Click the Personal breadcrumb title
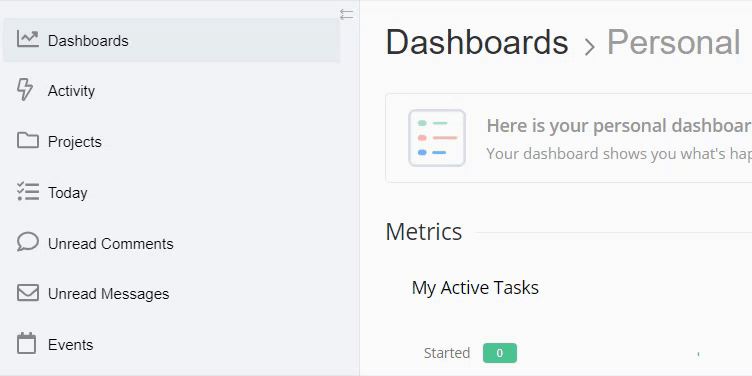Screen dimensions: 752x376 click(674, 42)
